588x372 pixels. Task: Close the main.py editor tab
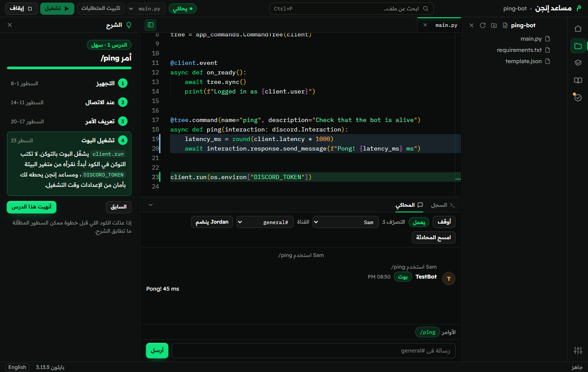click(425, 25)
